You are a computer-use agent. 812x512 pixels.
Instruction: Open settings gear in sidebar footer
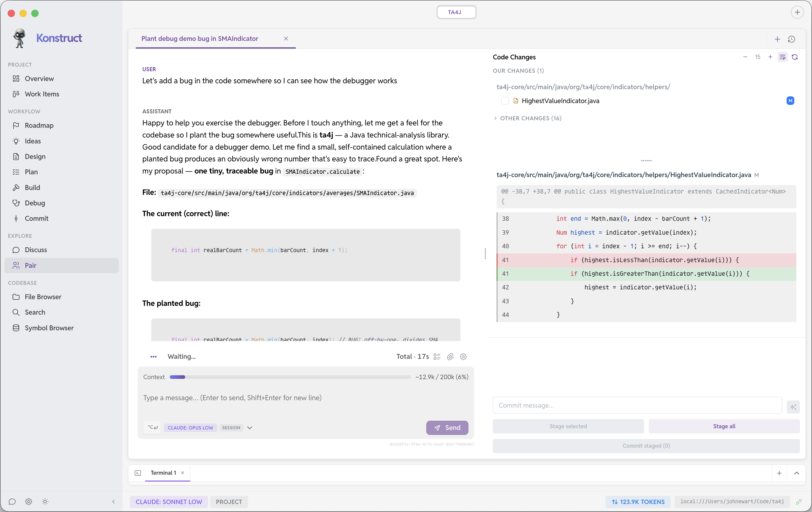tap(29, 501)
